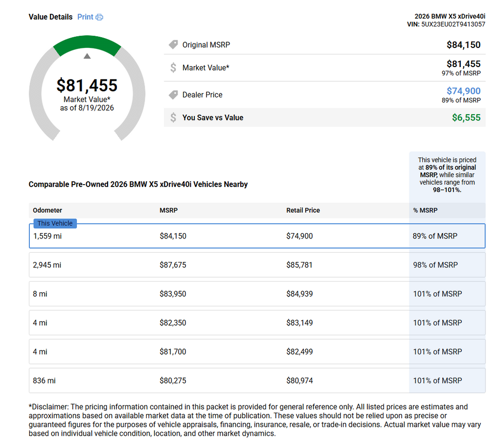Click the green gauge arc segment
This screenshot has width=501, height=448.
[x=87, y=44]
